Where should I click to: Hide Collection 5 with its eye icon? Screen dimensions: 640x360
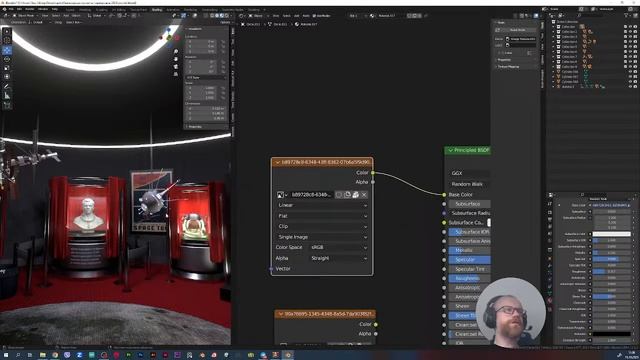(630, 47)
